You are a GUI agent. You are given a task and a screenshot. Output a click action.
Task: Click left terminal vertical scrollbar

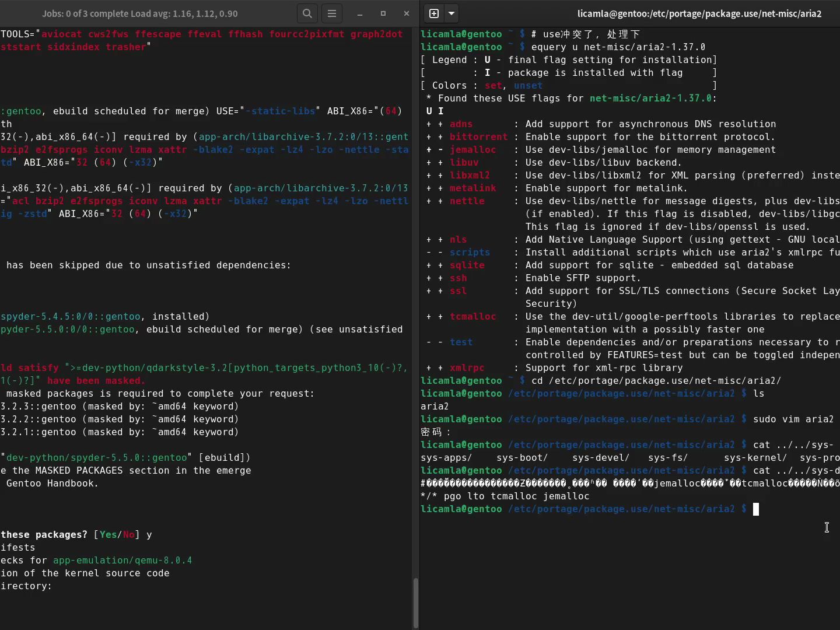[x=416, y=603]
